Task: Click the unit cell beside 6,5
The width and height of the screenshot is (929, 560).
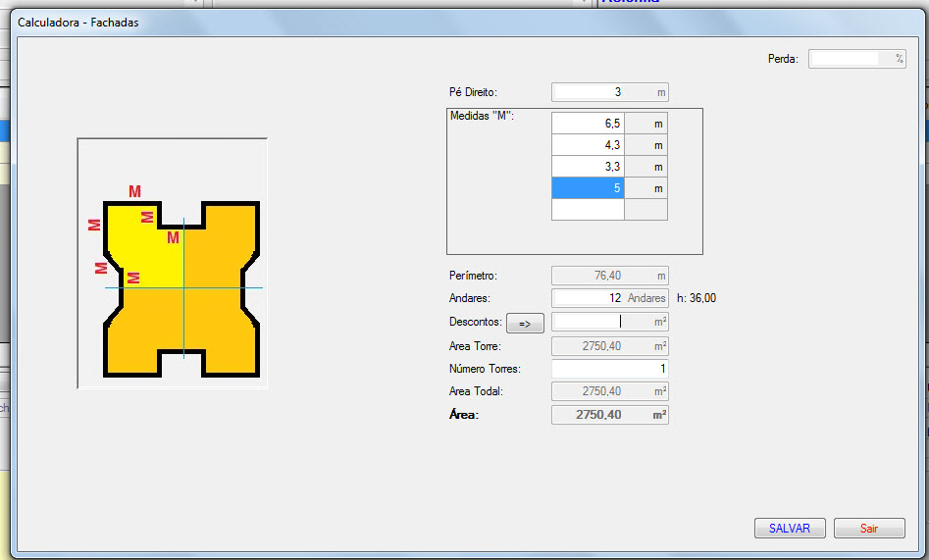Action: point(645,124)
